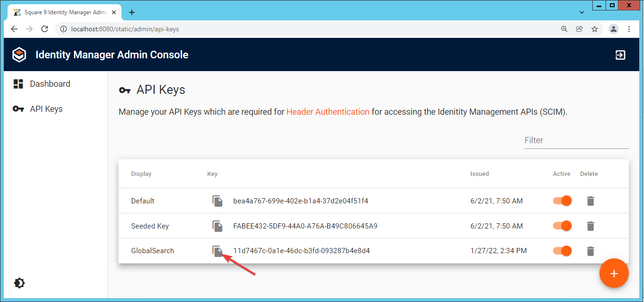The image size is (644, 302).
Task: Open Chrome three-dot menu
Action: point(629,29)
